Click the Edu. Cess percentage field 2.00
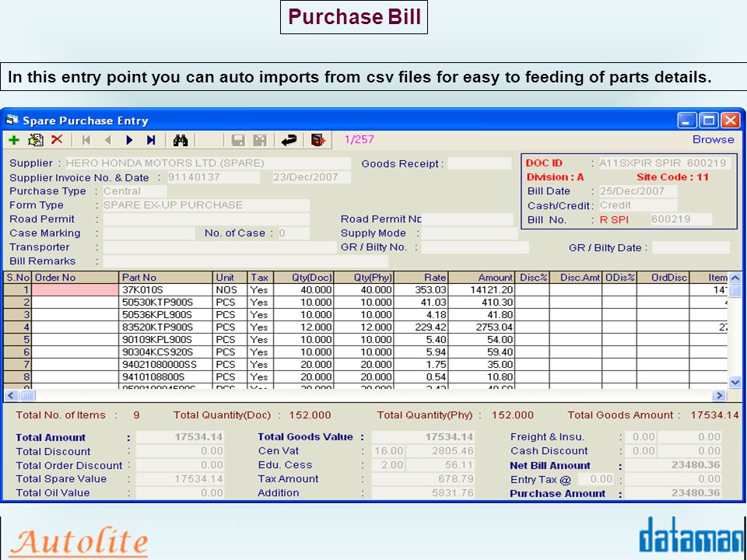Image resolution: width=747 pixels, height=560 pixels. [x=388, y=465]
